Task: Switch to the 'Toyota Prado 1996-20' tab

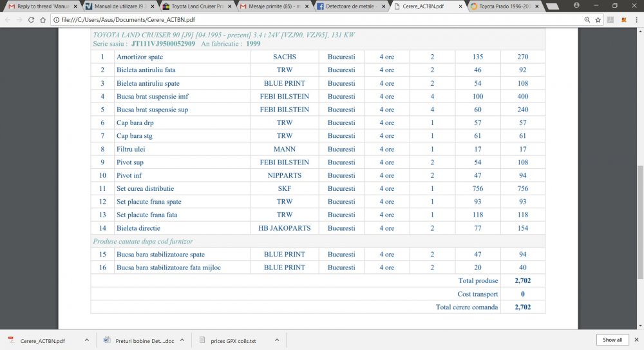Action: pos(504,6)
